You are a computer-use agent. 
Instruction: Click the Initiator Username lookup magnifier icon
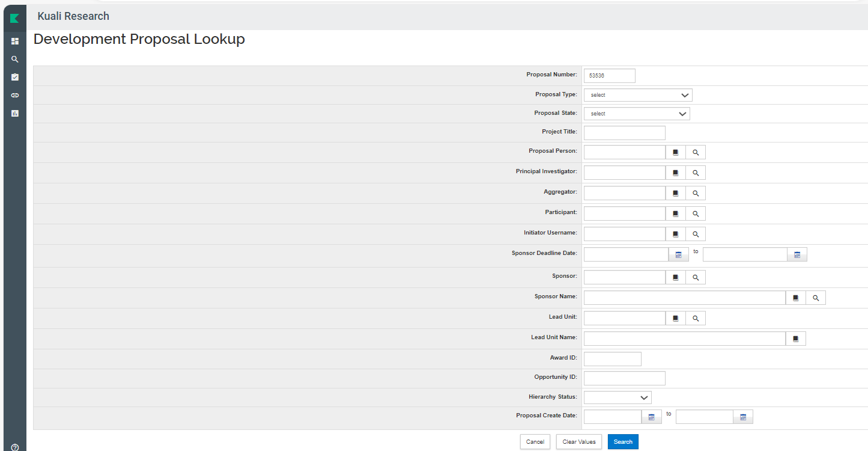click(696, 235)
